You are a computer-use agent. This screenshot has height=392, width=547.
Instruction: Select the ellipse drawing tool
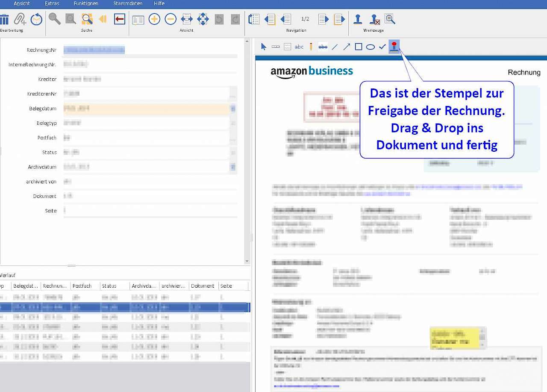(371, 47)
